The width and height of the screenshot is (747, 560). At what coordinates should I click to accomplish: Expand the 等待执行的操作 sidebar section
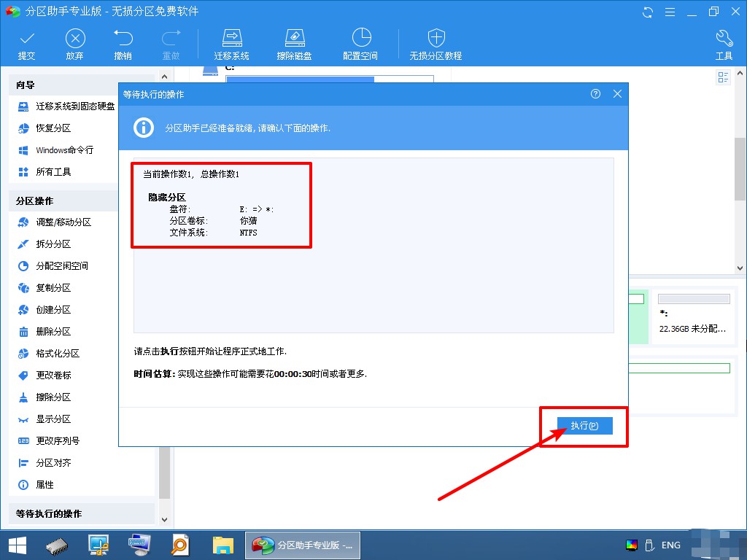[x=82, y=514]
